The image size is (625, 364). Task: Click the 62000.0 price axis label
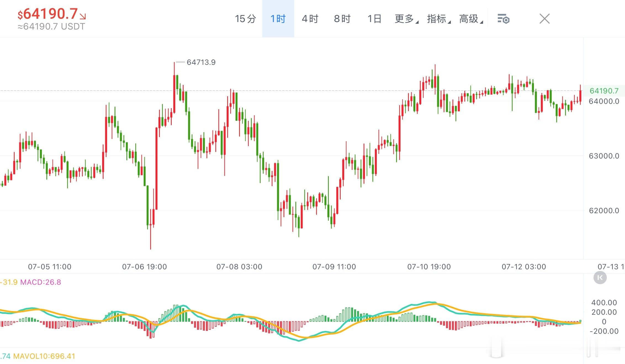coord(604,211)
